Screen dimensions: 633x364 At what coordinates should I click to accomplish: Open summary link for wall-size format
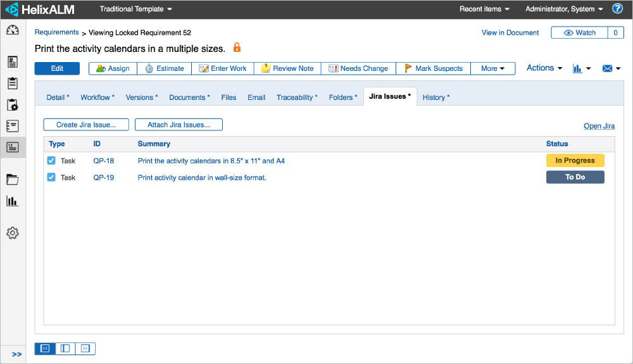[202, 177]
